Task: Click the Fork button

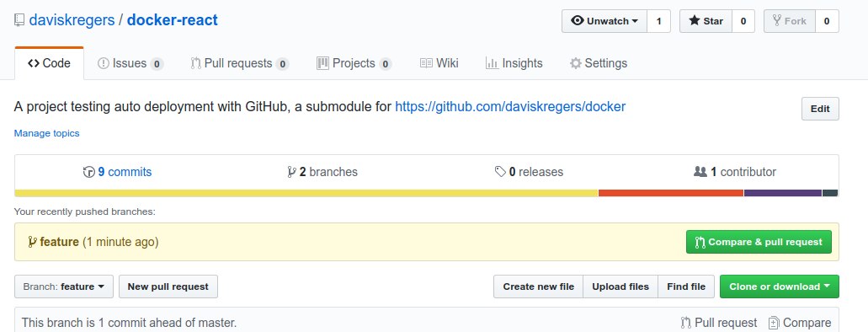Action: (x=790, y=21)
